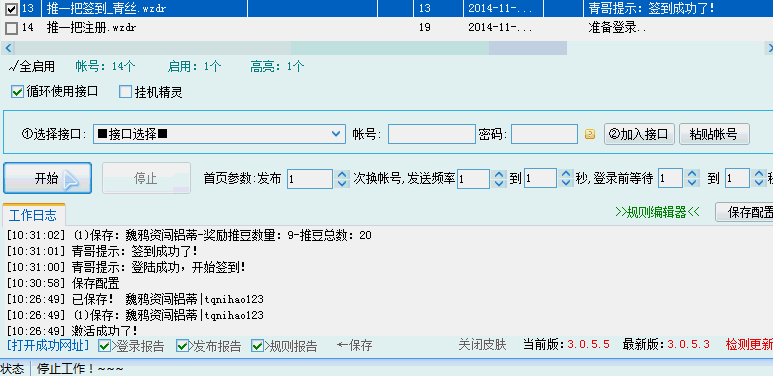Decrease the 发送频率 minimum stepper

tap(499, 183)
